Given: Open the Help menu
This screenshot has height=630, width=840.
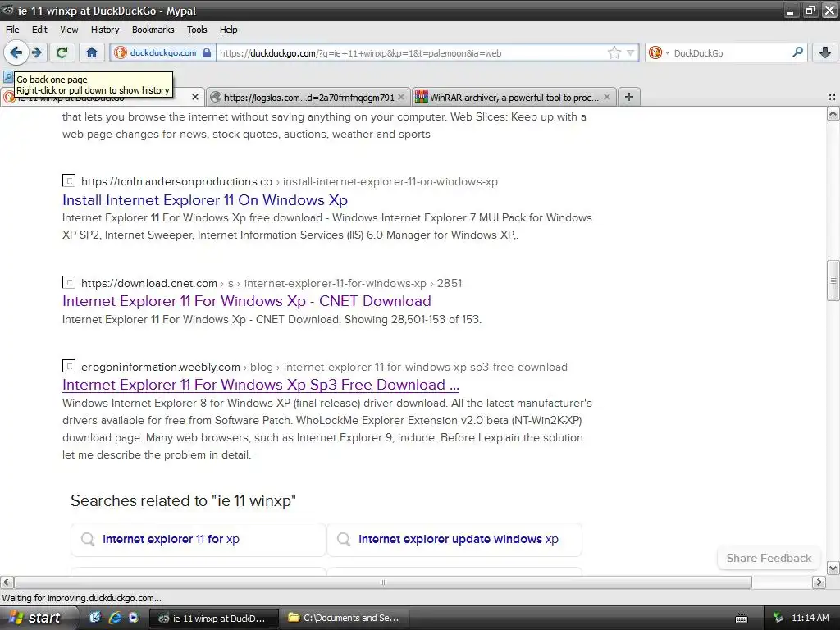Looking at the screenshot, I should [228, 30].
